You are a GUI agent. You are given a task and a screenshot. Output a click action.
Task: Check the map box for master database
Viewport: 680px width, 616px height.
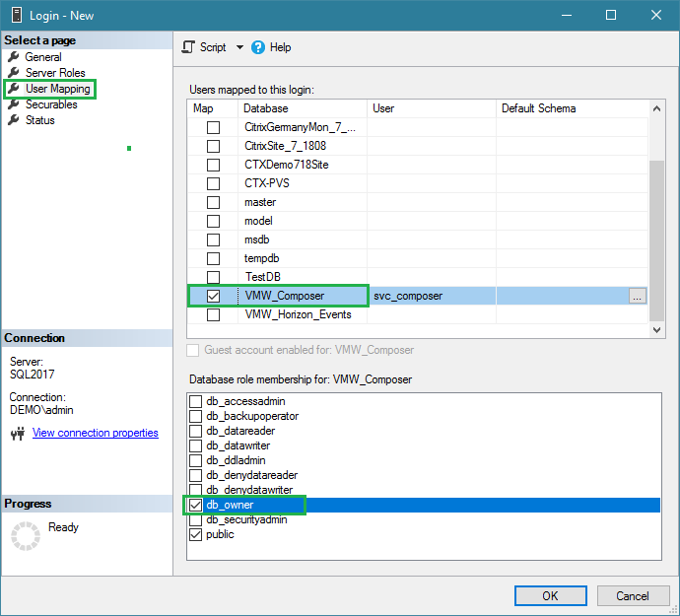pyautogui.click(x=213, y=202)
